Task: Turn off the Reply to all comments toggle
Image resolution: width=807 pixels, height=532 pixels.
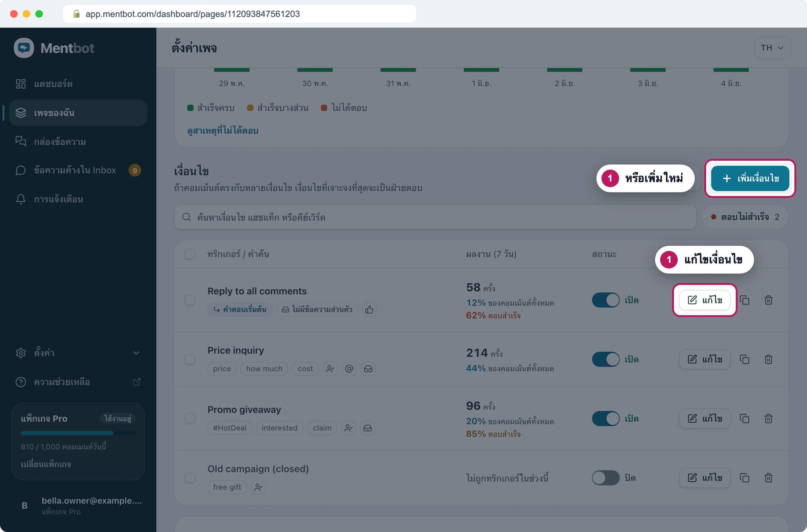Action: [x=606, y=300]
